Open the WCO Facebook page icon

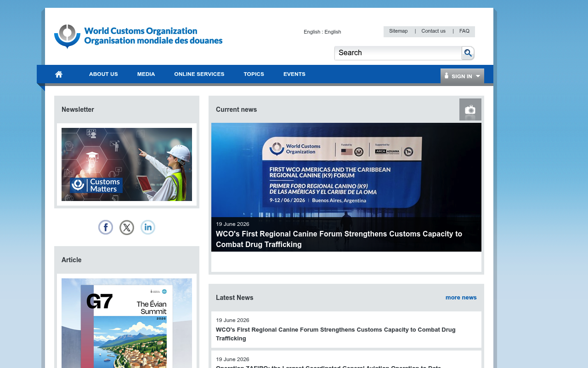pyautogui.click(x=106, y=227)
